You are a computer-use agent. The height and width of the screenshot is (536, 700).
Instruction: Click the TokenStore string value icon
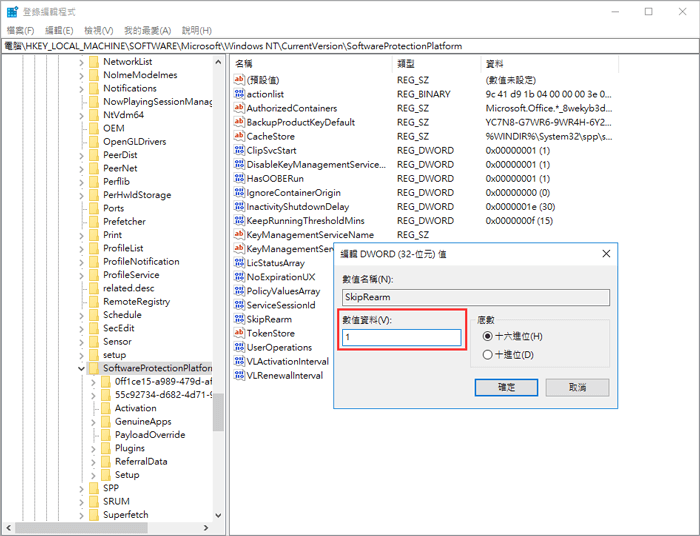[x=239, y=333]
